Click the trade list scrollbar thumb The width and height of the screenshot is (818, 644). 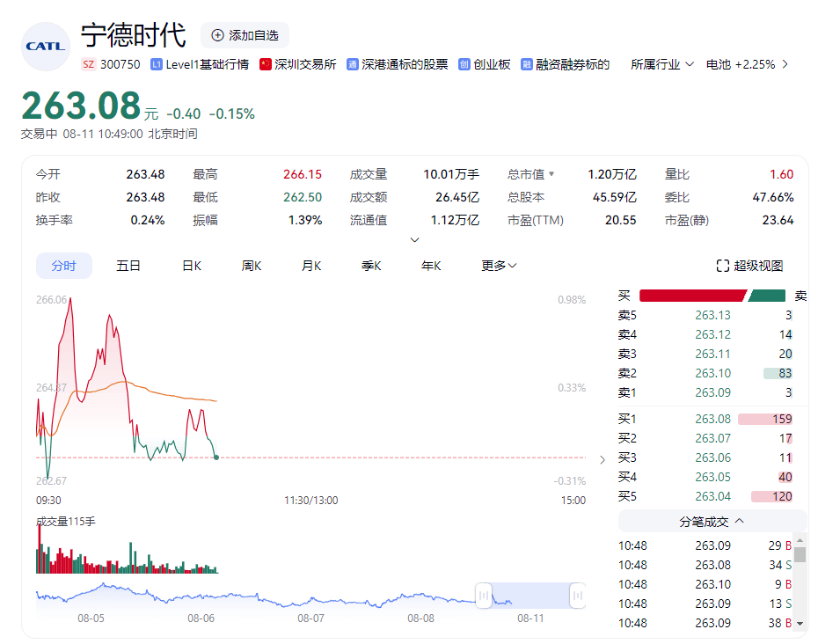click(800, 555)
